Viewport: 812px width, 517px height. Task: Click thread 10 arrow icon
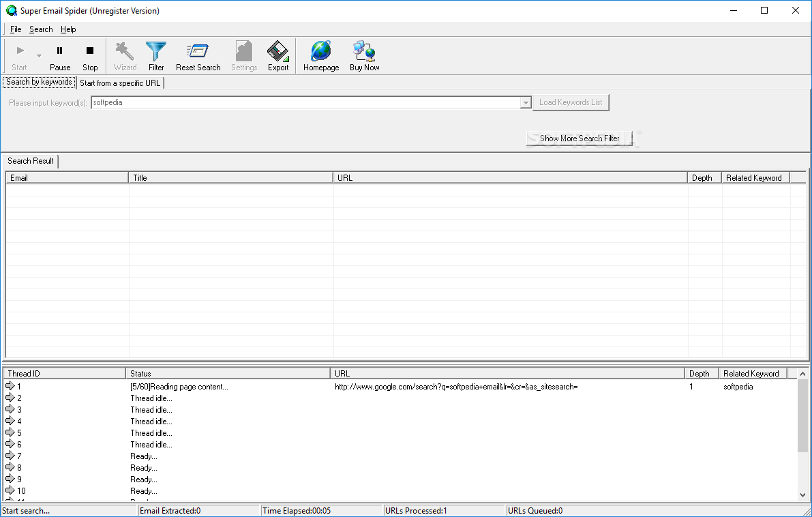point(10,490)
